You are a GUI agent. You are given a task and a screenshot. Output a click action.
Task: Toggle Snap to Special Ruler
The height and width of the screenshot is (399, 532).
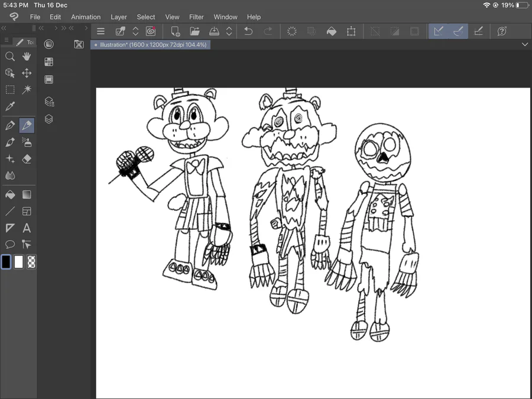(458, 31)
